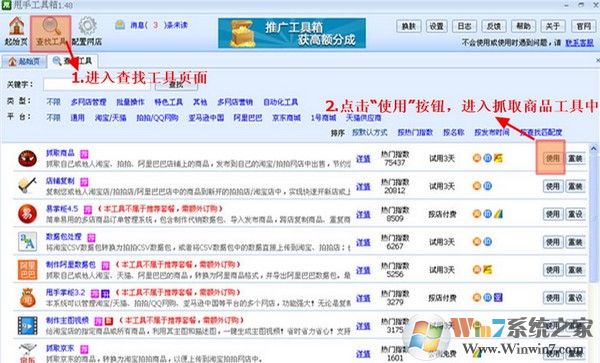Click blue platform icon in 抓取商品 row
This screenshot has height=363, width=600.
coord(488,158)
